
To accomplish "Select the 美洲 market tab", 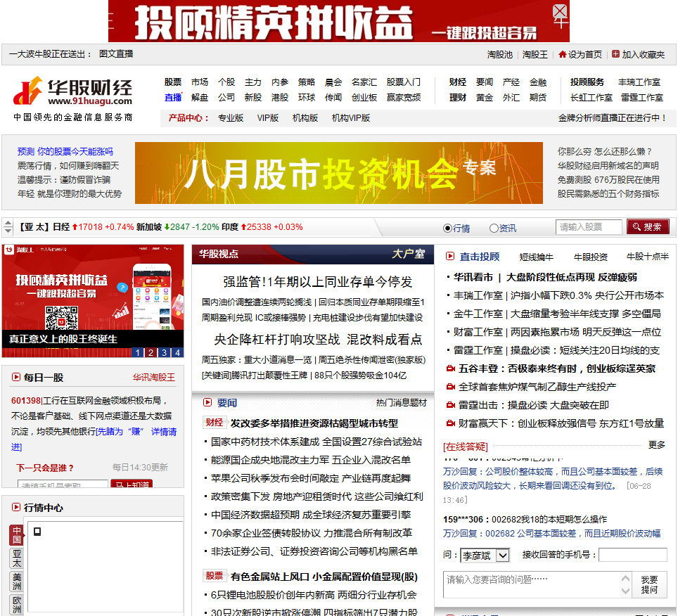I will tap(16, 582).
